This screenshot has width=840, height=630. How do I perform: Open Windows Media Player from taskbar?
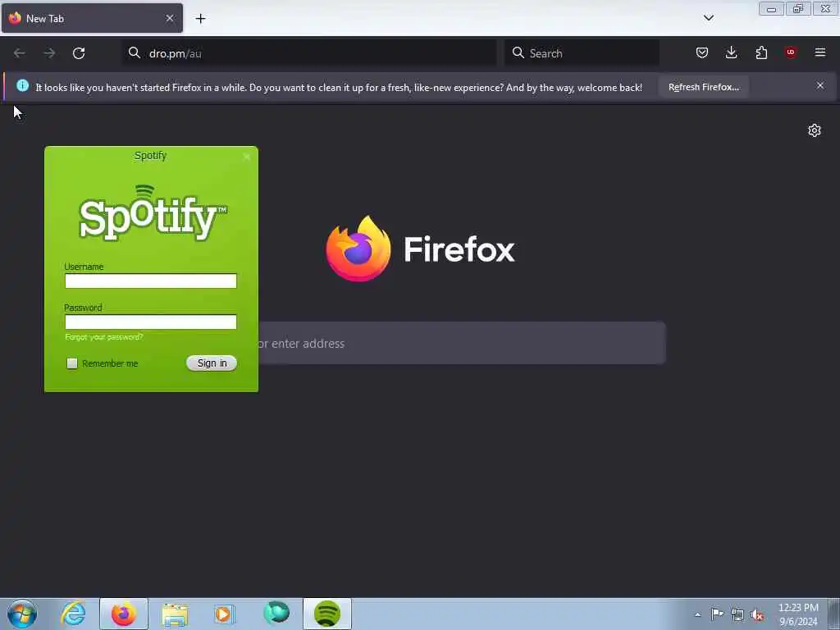[225, 614]
